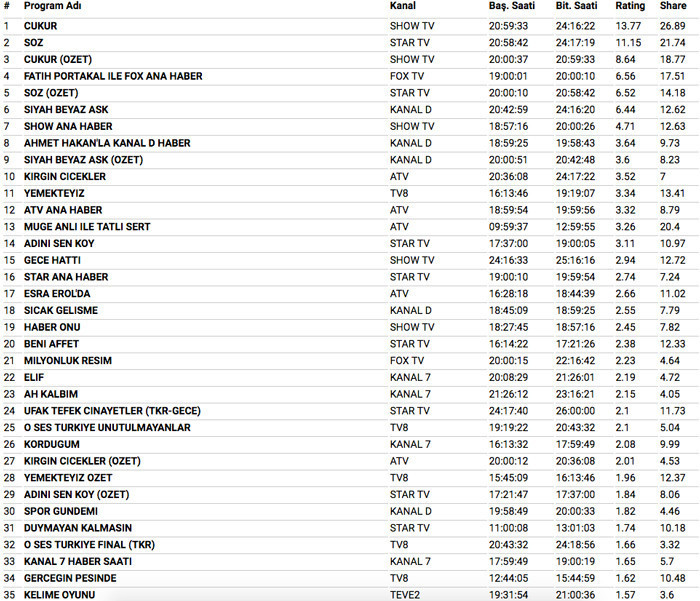Select 'ELIF' program name in row 22

(34, 378)
